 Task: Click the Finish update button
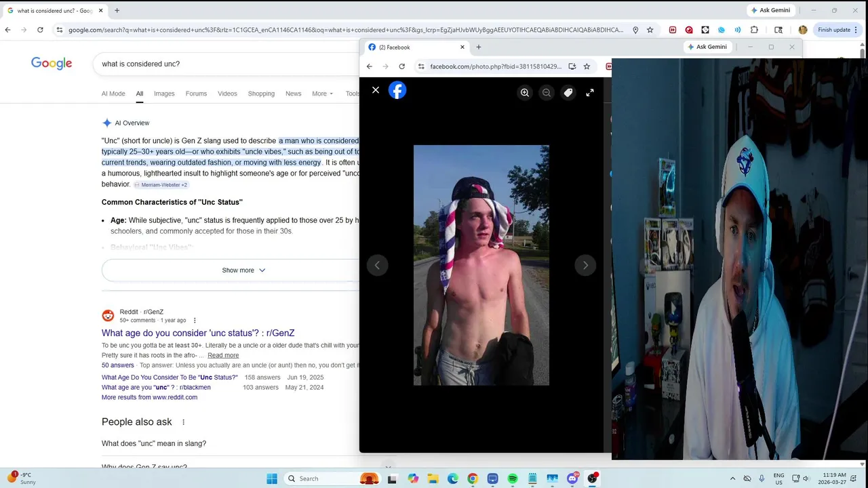point(837,30)
